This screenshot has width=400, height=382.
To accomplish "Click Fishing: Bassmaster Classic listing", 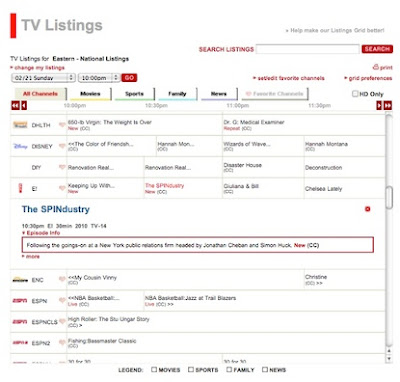I will 102,341.
